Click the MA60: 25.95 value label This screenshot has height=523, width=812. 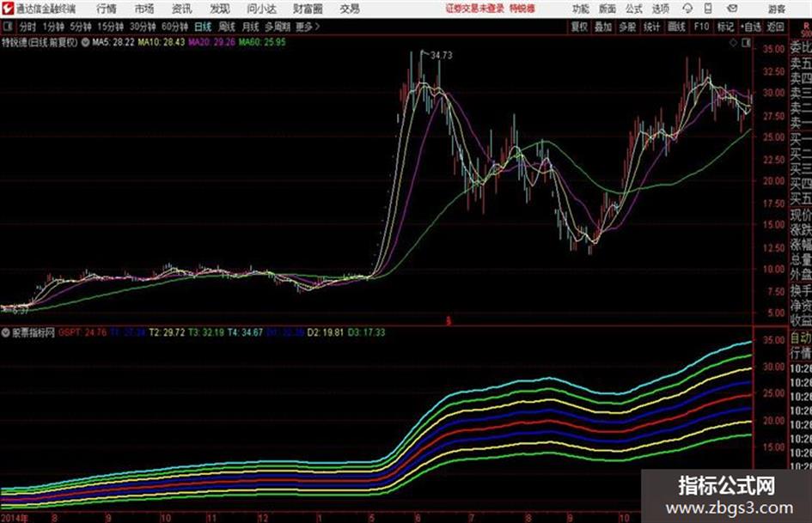pos(262,42)
